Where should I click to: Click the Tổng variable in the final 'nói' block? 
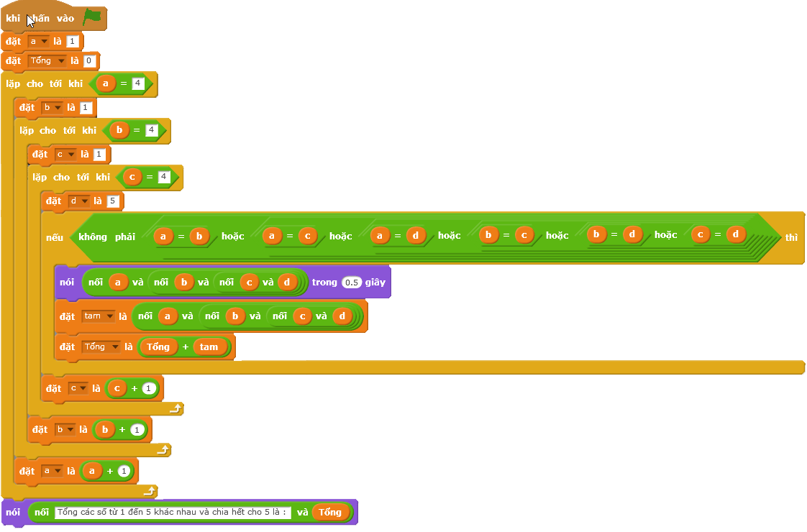[x=330, y=513]
